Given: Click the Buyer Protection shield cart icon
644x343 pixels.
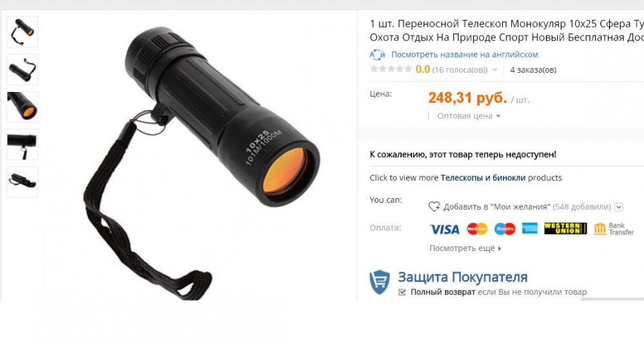Looking at the screenshot, I should point(379,282).
